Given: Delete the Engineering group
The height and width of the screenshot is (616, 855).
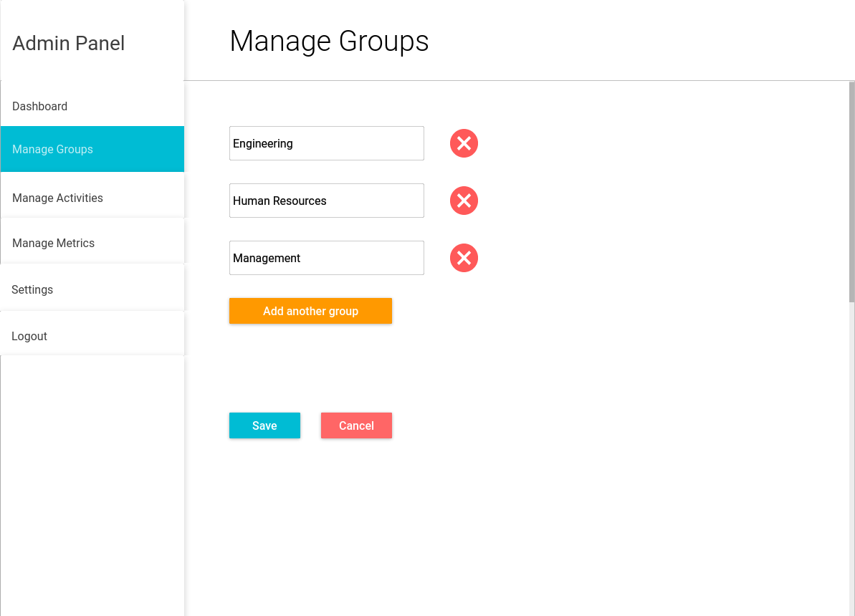Looking at the screenshot, I should coord(464,143).
